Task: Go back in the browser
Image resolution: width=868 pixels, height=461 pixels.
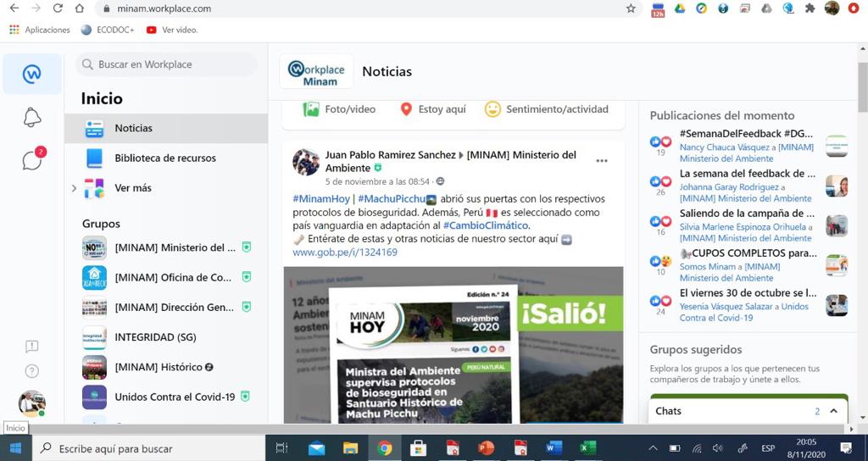Action: point(14,8)
